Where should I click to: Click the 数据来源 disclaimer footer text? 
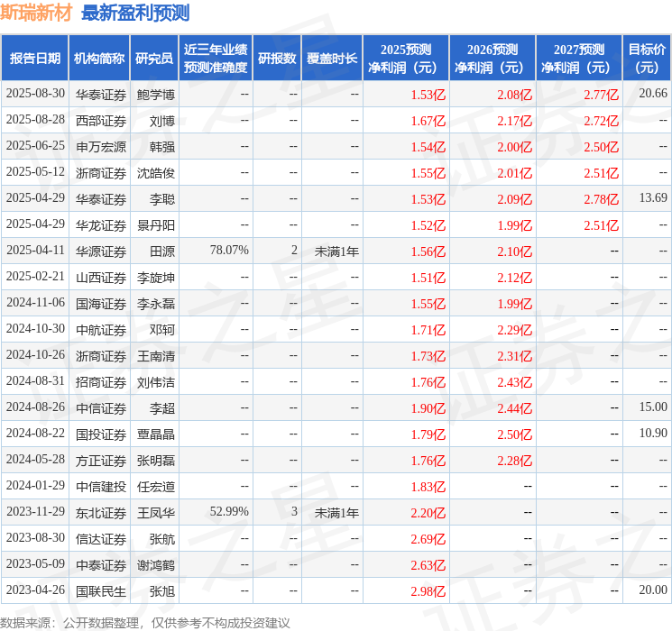tap(145, 622)
